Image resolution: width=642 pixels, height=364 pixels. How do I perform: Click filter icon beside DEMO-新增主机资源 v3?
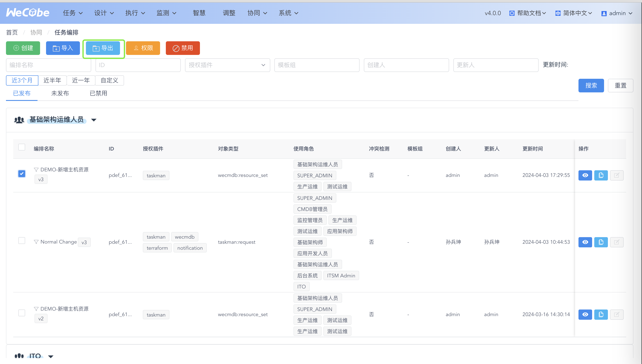(x=36, y=170)
